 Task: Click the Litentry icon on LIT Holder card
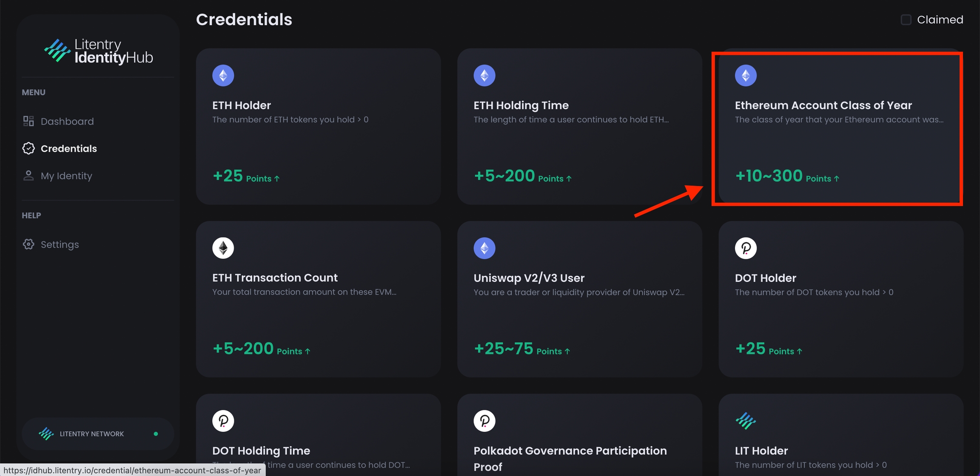tap(746, 421)
